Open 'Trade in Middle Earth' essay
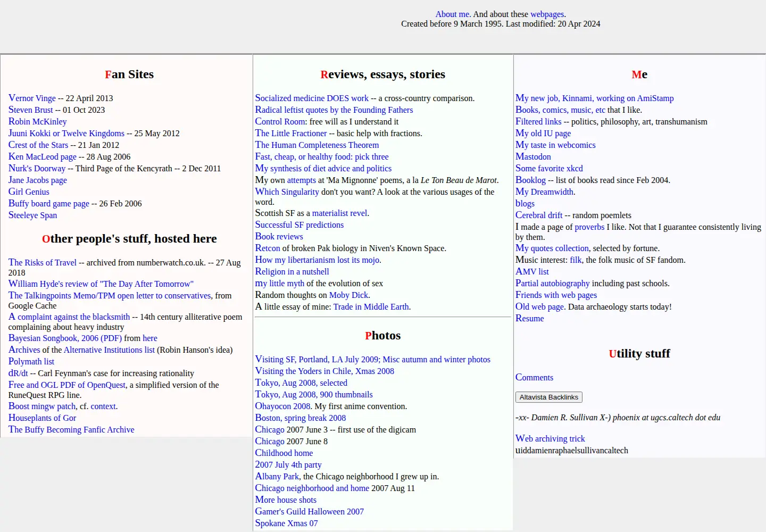Viewport: 766px width, 532px height. click(371, 306)
